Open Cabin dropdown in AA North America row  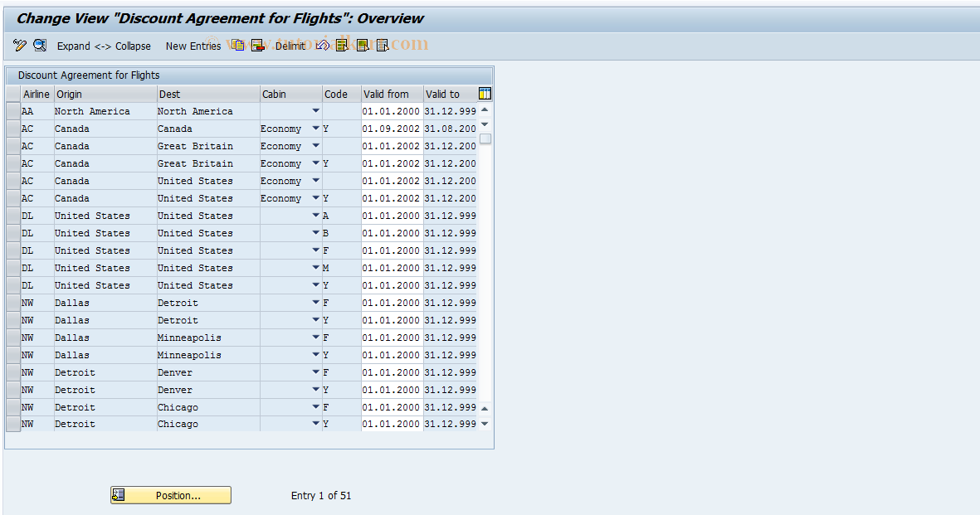click(315, 111)
